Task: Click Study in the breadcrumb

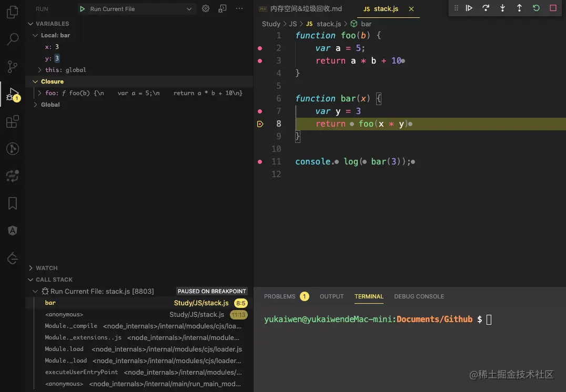Action: tap(271, 24)
